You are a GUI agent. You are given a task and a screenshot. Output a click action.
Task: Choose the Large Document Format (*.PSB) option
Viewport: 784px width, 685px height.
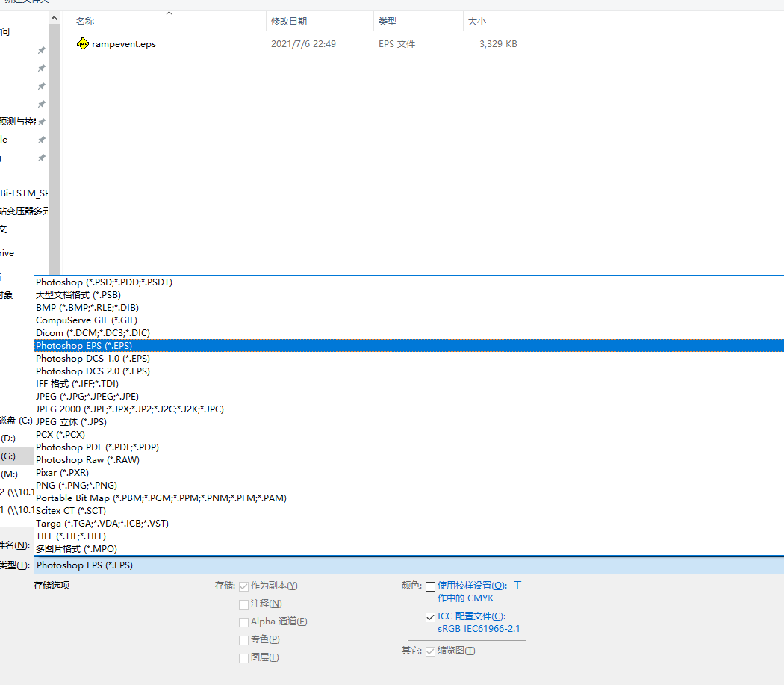409,295
